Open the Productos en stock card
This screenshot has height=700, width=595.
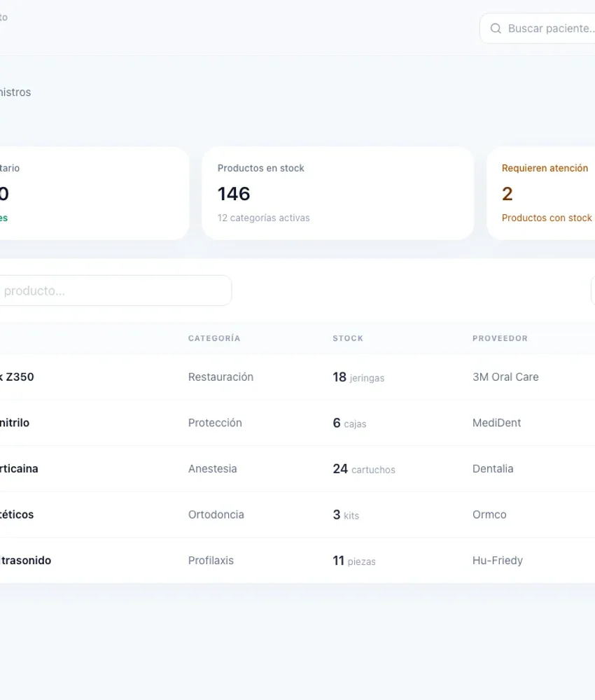(x=338, y=193)
